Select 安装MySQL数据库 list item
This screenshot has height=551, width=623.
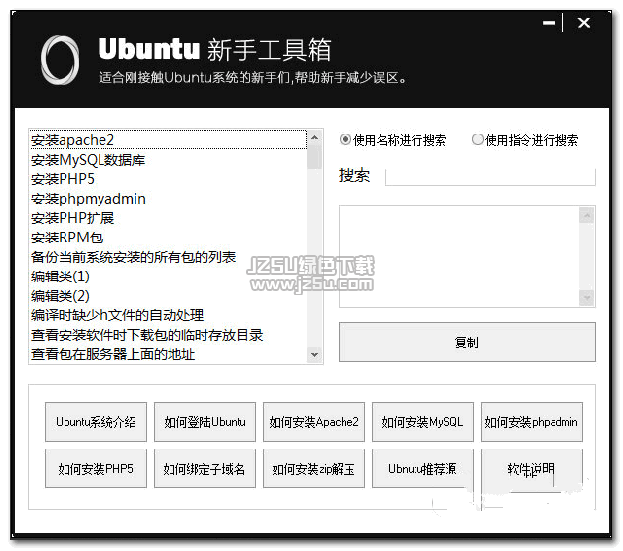(x=168, y=160)
